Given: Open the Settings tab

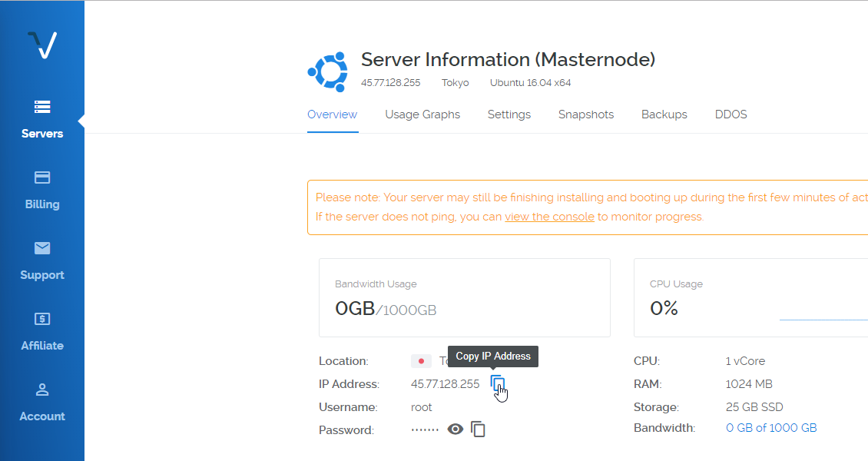Looking at the screenshot, I should (509, 114).
